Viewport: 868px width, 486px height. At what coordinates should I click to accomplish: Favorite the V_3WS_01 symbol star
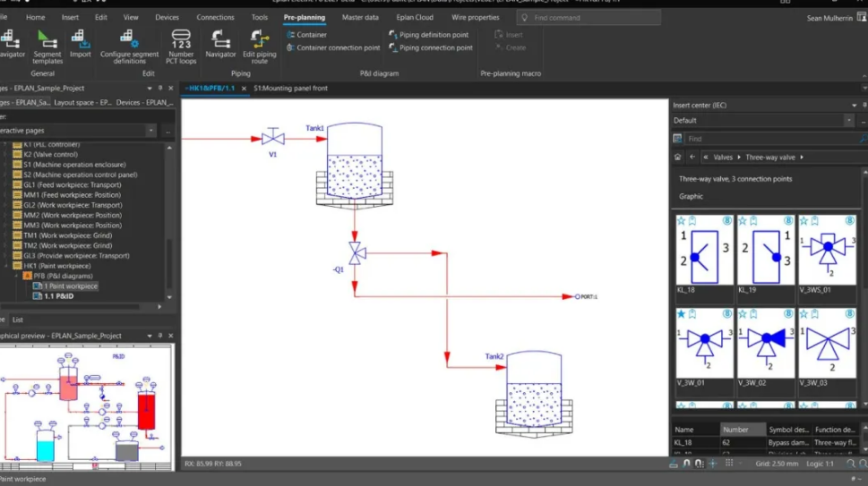click(804, 220)
